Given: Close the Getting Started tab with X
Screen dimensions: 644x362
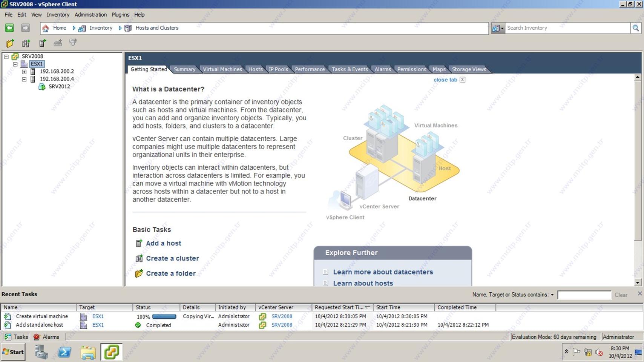Looking at the screenshot, I should [462, 80].
